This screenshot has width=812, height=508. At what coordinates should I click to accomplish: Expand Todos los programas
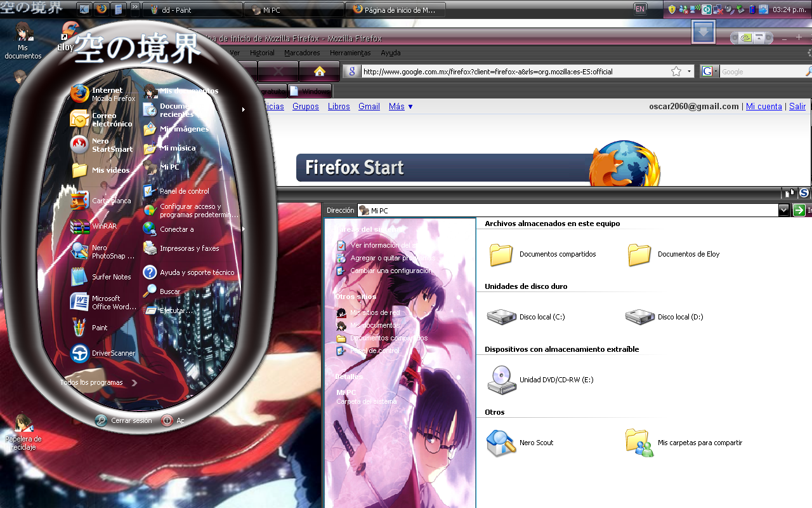pyautogui.click(x=100, y=382)
